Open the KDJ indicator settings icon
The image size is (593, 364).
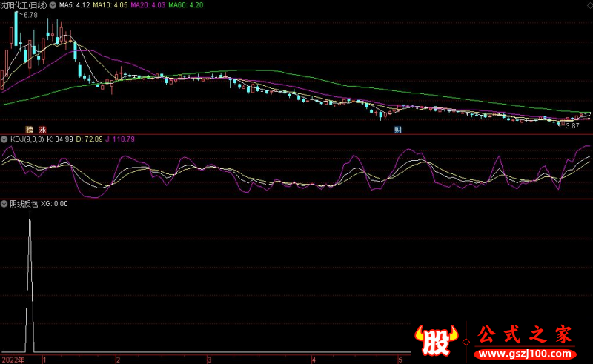click(4, 139)
